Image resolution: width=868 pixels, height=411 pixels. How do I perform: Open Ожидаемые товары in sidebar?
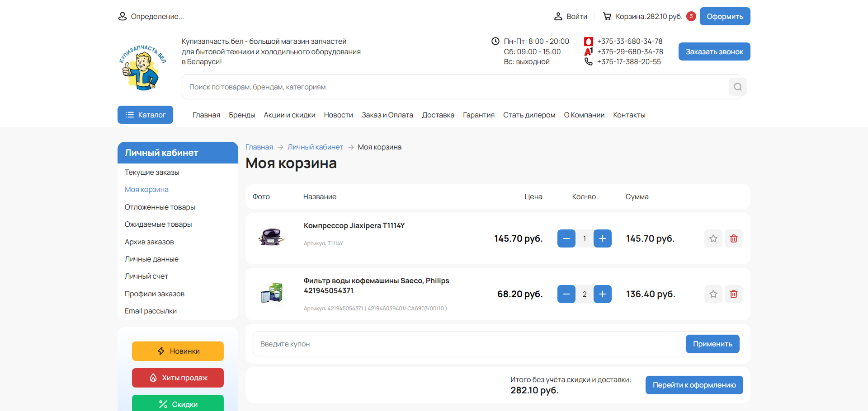[x=158, y=224]
